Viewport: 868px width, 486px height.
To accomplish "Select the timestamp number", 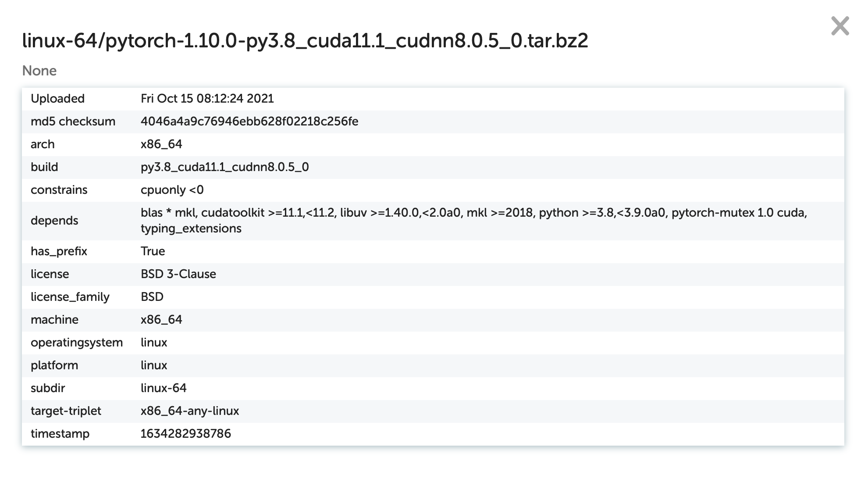I will pyautogui.click(x=186, y=434).
